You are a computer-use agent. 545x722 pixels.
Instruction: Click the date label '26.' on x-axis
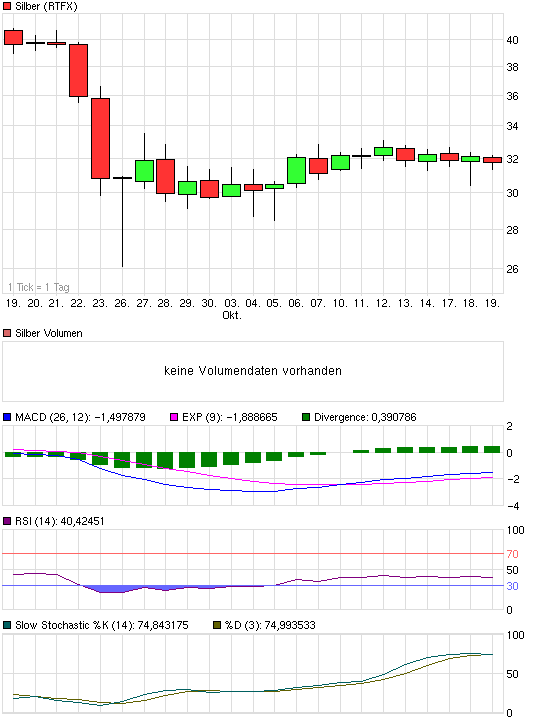pos(122,303)
